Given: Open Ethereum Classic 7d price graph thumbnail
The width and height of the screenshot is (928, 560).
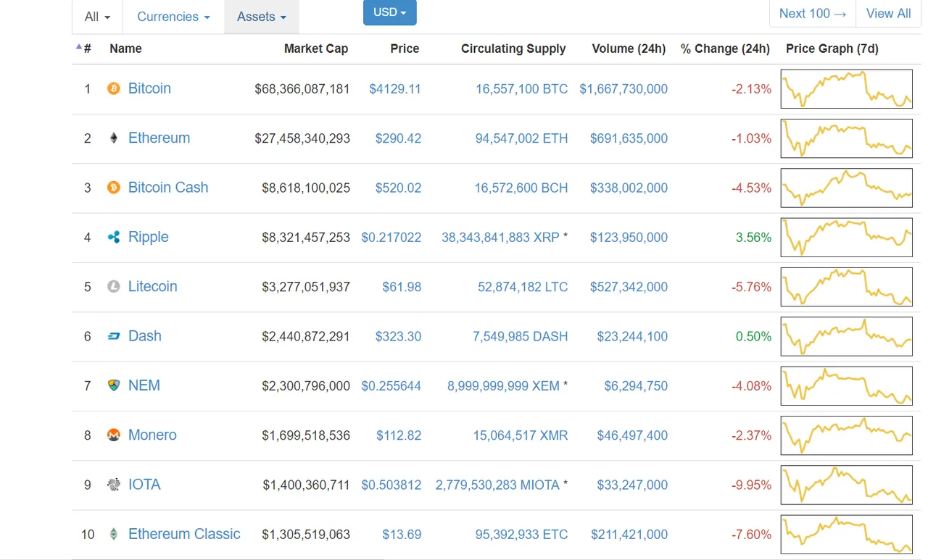Looking at the screenshot, I should (847, 535).
